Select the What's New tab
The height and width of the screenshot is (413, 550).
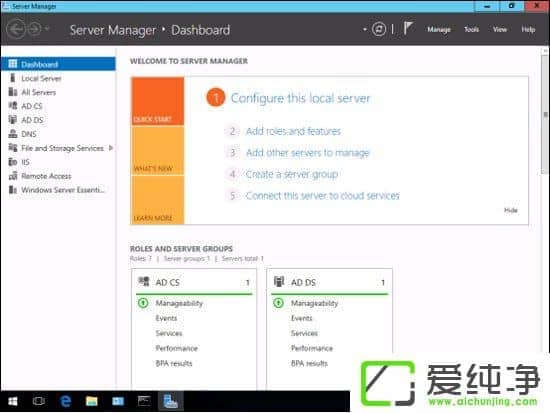pos(157,150)
